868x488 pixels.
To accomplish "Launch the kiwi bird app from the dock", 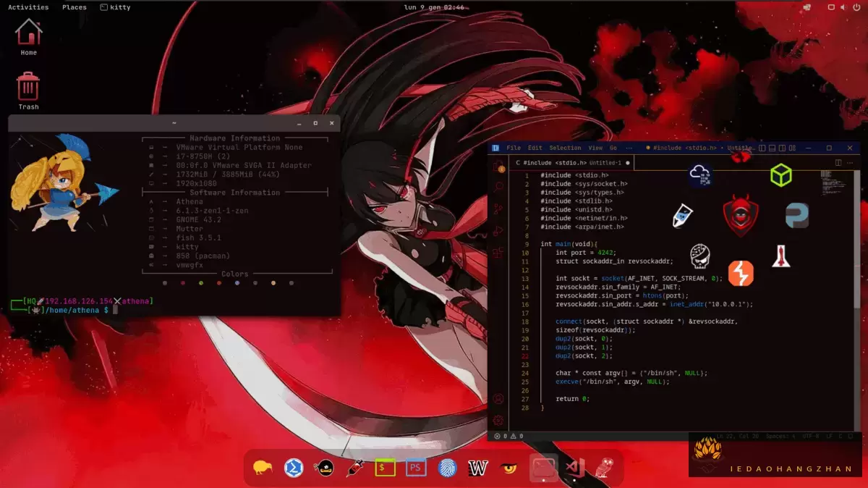I will [263, 468].
